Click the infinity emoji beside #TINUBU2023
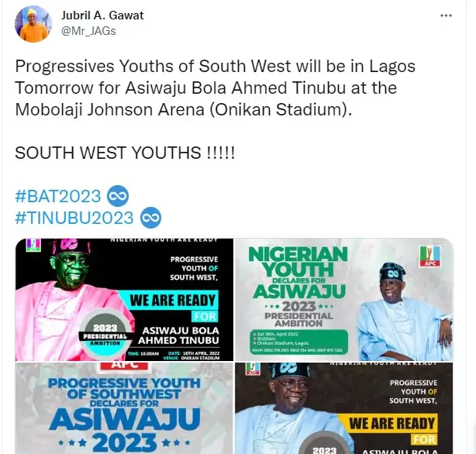Viewport: 476px width, 454px height. (x=150, y=218)
